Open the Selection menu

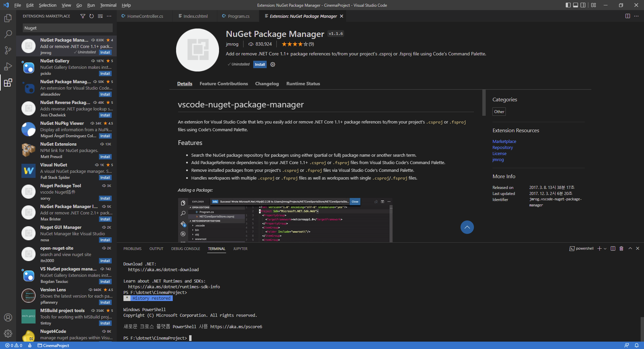[48, 5]
